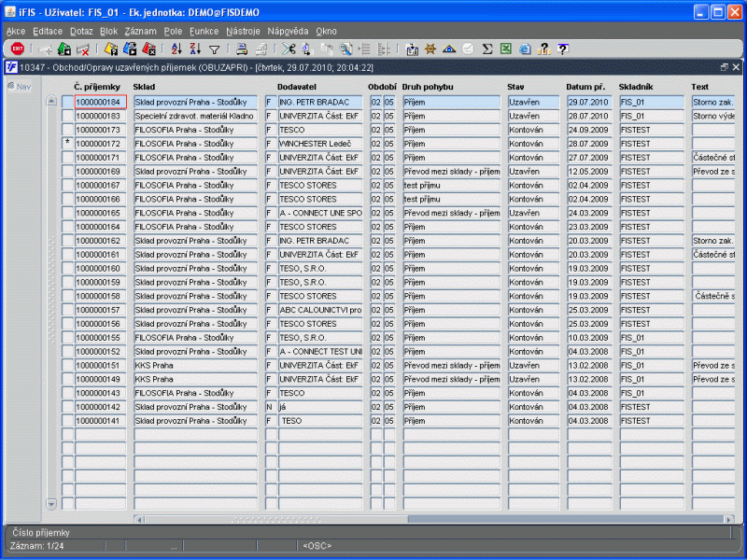The image size is (747, 560).
Task: Click the magnifier search icon
Action: 345,49
